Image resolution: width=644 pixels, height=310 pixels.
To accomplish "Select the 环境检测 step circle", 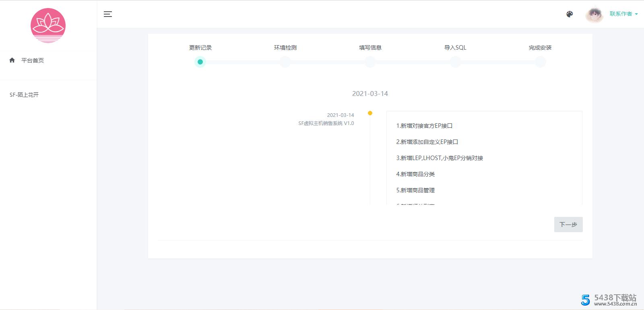I will coord(285,62).
